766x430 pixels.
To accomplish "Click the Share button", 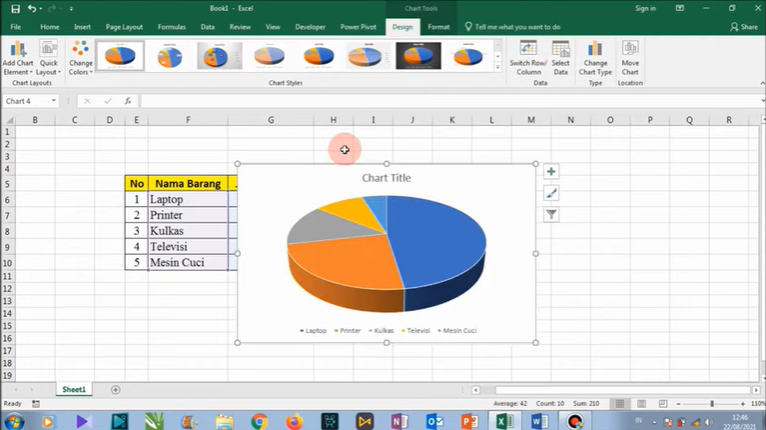I will pyautogui.click(x=741, y=27).
